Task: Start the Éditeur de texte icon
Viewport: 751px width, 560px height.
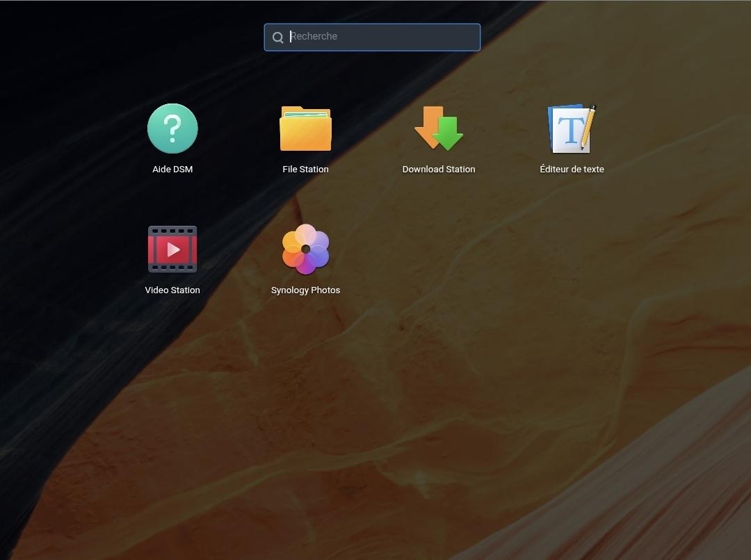Action: pyautogui.click(x=572, y=129)
